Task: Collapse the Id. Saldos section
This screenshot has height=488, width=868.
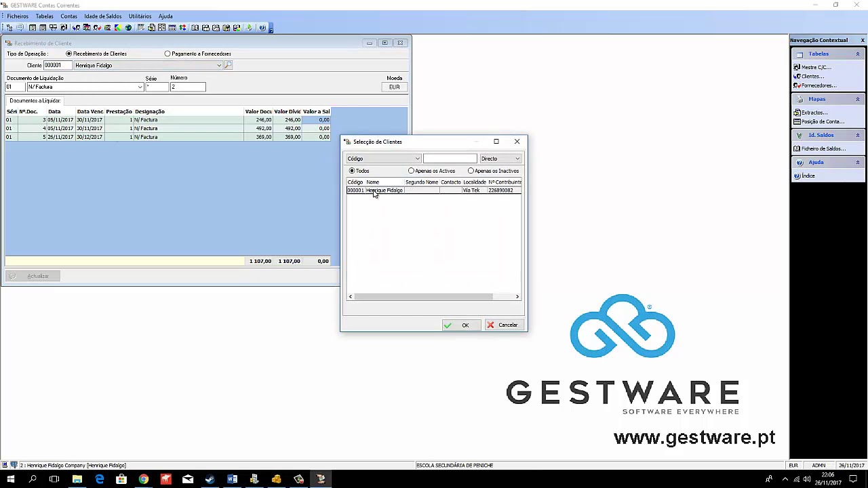Action: coord(857,136)
